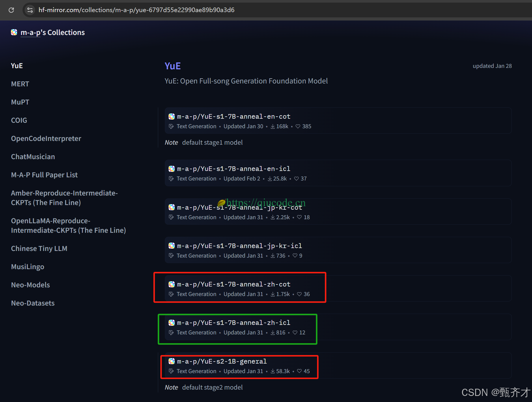Image resolution: width=532 pixels, height=402 pixels.
Task: Open Neo-Datasets collection in sidebar
Action: tap(33, 303)
